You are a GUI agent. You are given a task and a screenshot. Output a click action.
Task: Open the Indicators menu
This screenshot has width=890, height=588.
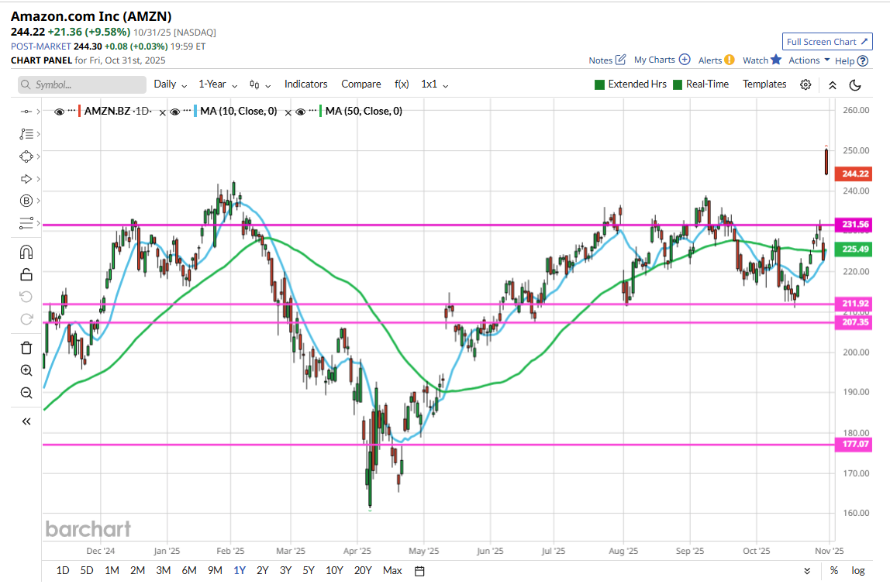tap(305, 84)
